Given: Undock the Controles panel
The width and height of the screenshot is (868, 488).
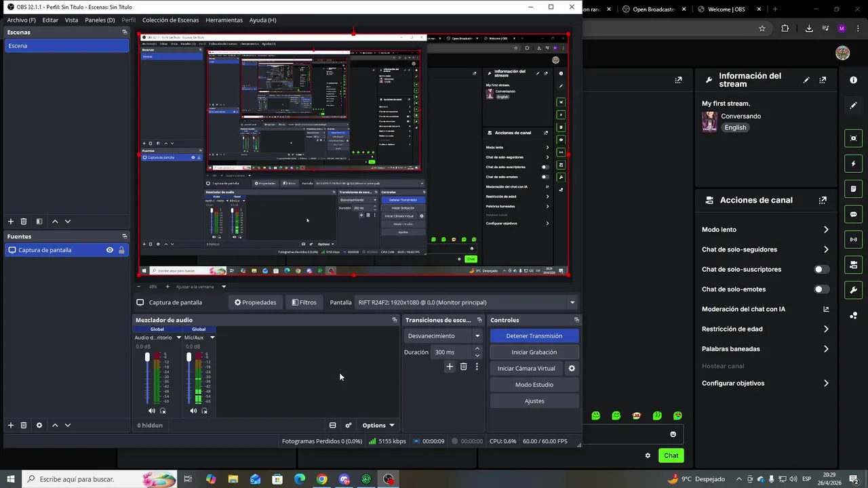Looking at the screenshot, I should pos(576,320).
